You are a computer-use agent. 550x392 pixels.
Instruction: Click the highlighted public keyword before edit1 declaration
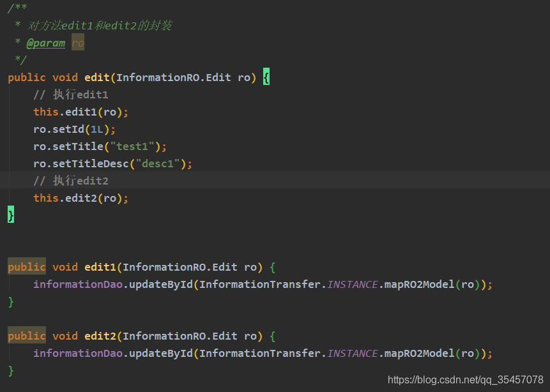(27, 267)
